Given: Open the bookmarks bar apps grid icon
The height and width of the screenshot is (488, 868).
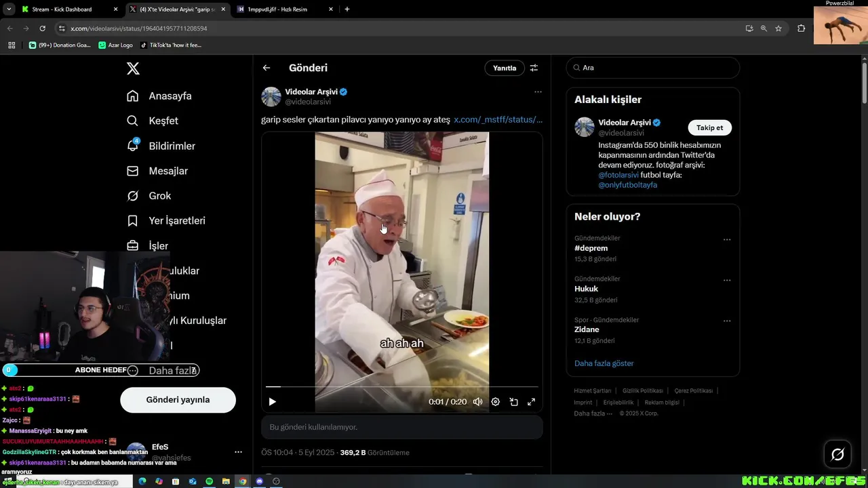Looking at the screenshot, I should click(x=12, y=45).
